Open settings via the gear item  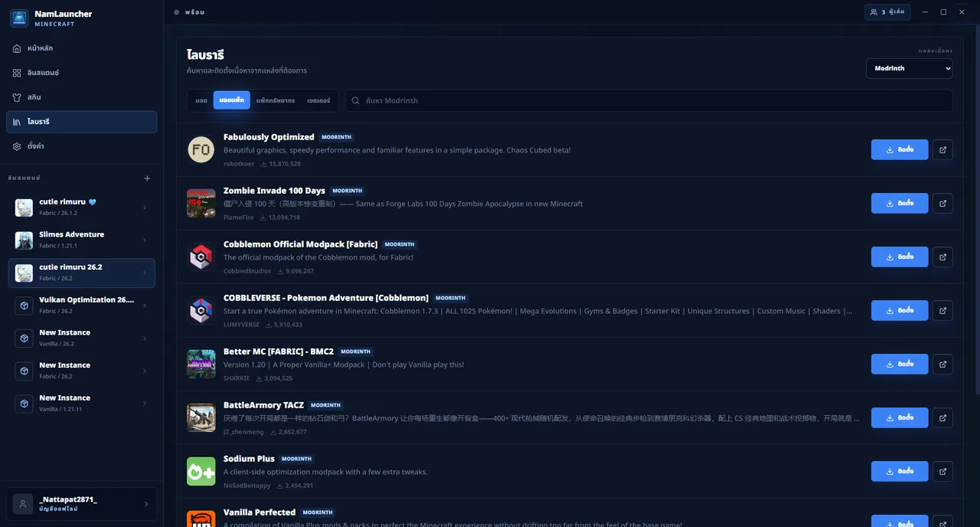[81, 146]
